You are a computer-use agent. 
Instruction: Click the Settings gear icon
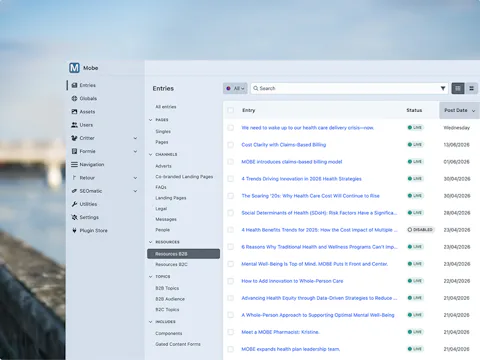[x=74, y=217]
